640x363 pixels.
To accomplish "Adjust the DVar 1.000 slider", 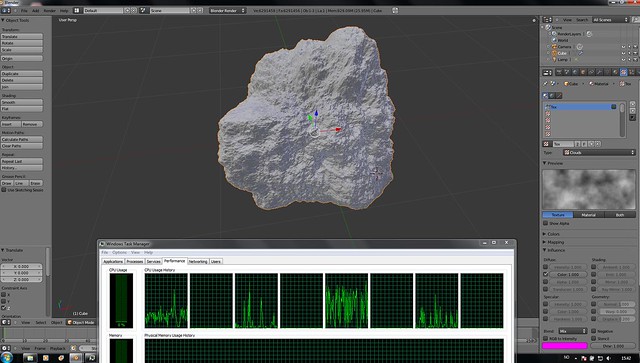I will coord(613,346).
